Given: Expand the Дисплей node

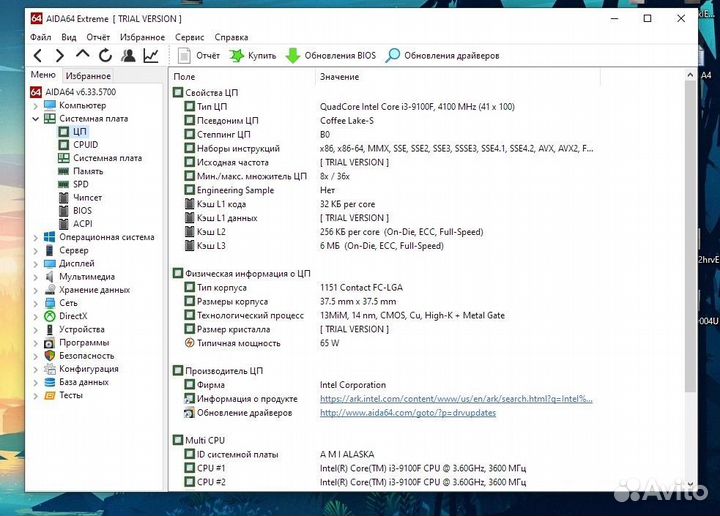Looking at the screenshot, I should click(x=36, y=264).
